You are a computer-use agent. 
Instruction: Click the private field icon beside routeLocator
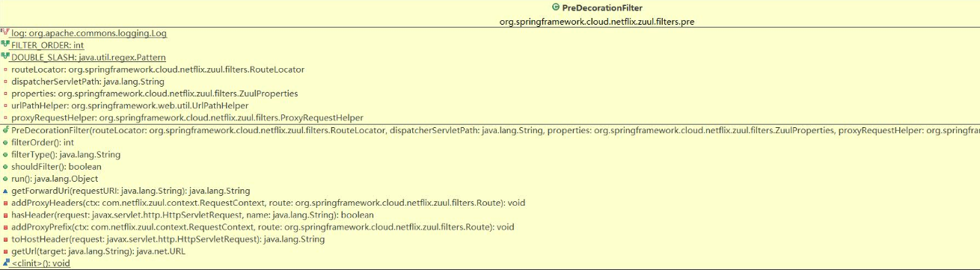pyautogui.click(x=5, y=70)
